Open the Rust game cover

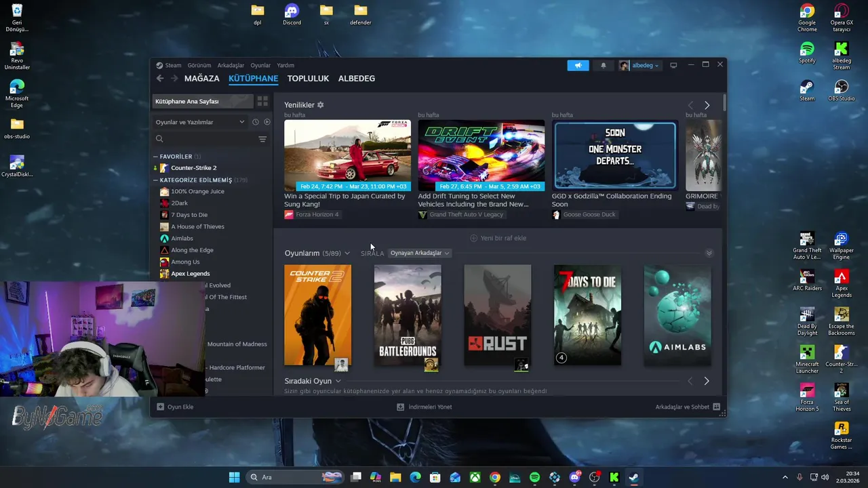(x=497, y=316)
